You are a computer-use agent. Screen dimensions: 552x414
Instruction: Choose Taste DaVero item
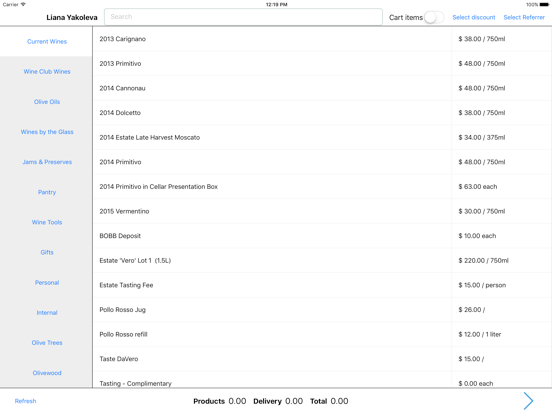(x=322, y=359)
